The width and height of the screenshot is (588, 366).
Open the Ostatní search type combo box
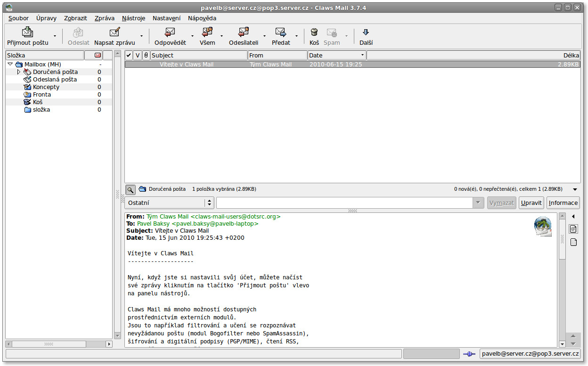[170, 203]
